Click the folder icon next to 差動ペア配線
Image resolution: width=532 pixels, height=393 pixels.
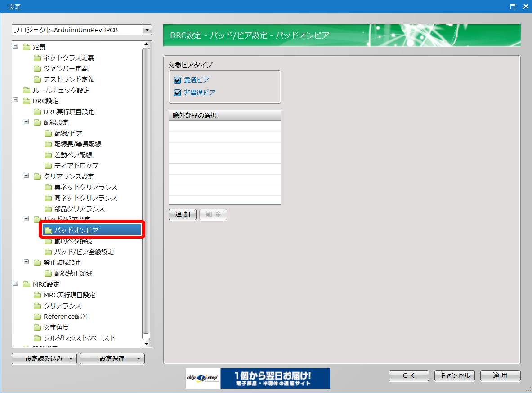[x=48, y=155]
